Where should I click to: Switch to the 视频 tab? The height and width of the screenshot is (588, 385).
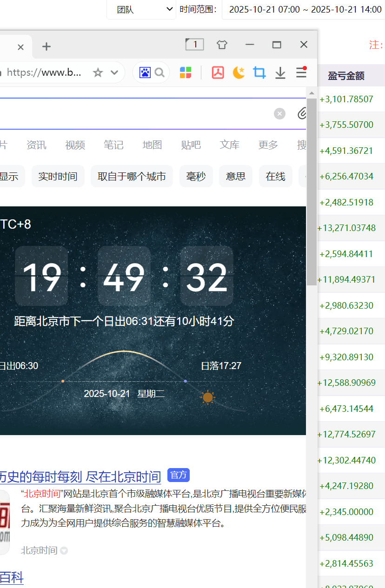[x=75, y=145]
